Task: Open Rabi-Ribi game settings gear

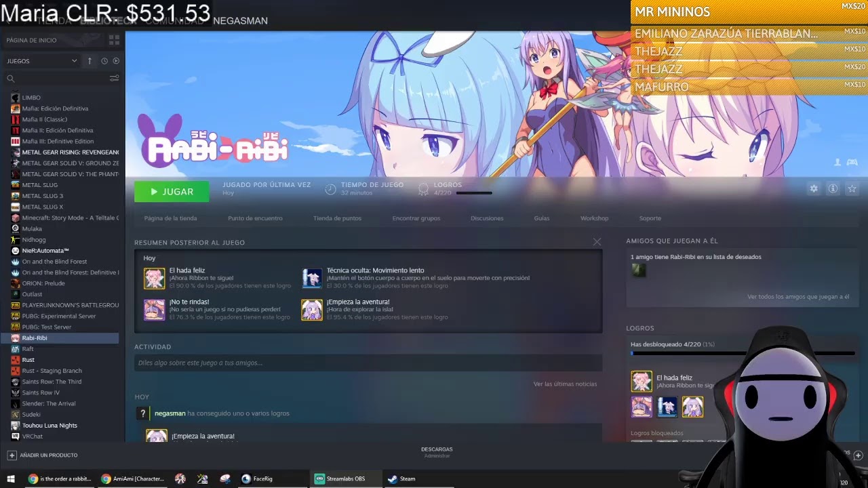Action: click(x=814, y=189)
